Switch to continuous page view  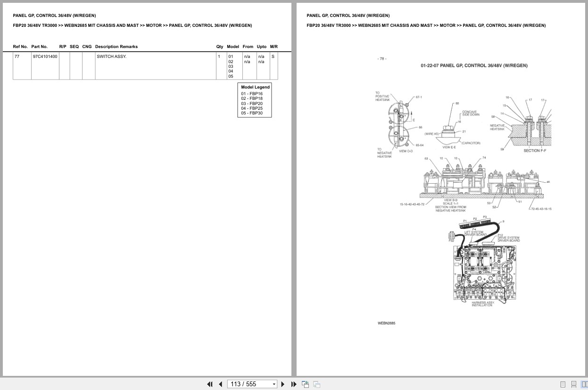574,384
